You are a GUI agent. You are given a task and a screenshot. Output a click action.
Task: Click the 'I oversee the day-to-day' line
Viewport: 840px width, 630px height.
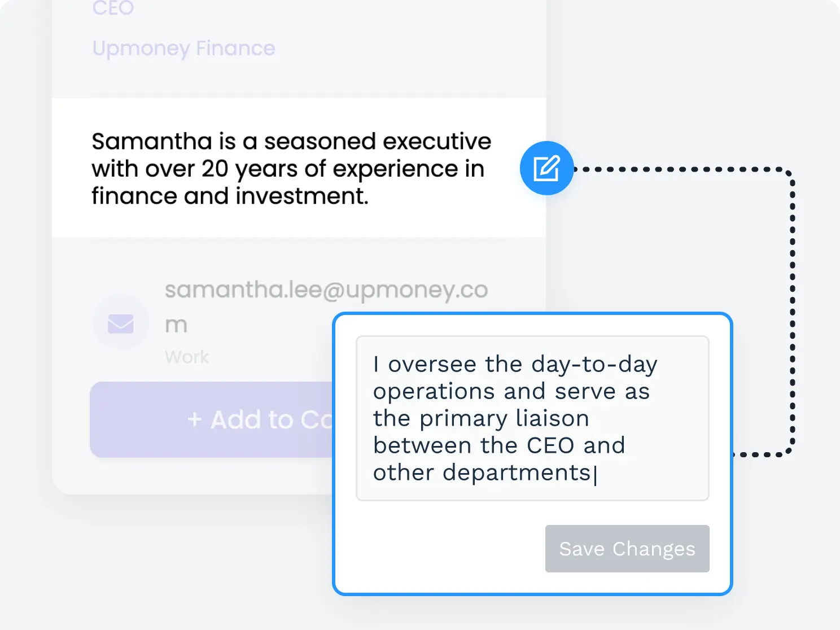coord(515,365)
